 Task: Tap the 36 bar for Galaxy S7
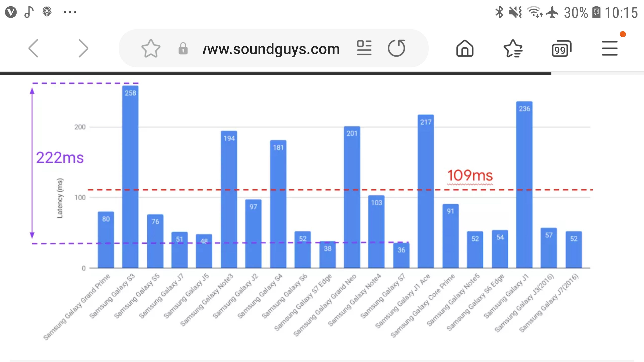click(401, 255)
